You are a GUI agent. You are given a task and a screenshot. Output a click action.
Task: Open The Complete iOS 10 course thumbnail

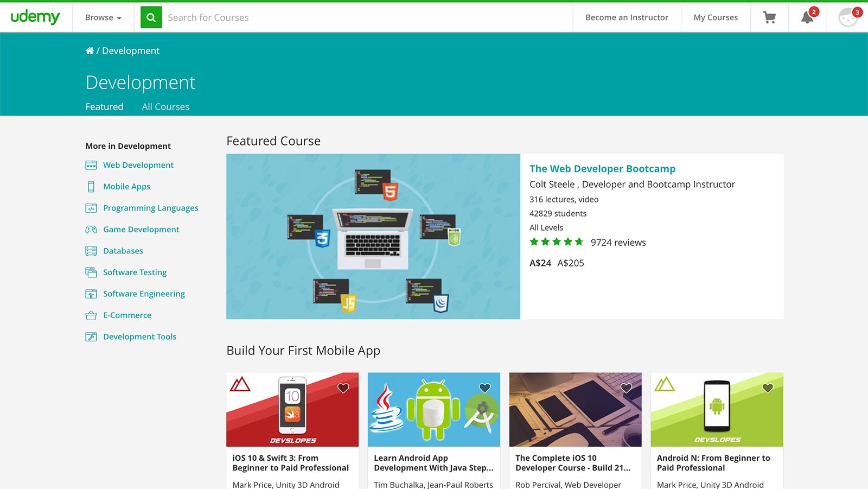click(x=576, y=410)
